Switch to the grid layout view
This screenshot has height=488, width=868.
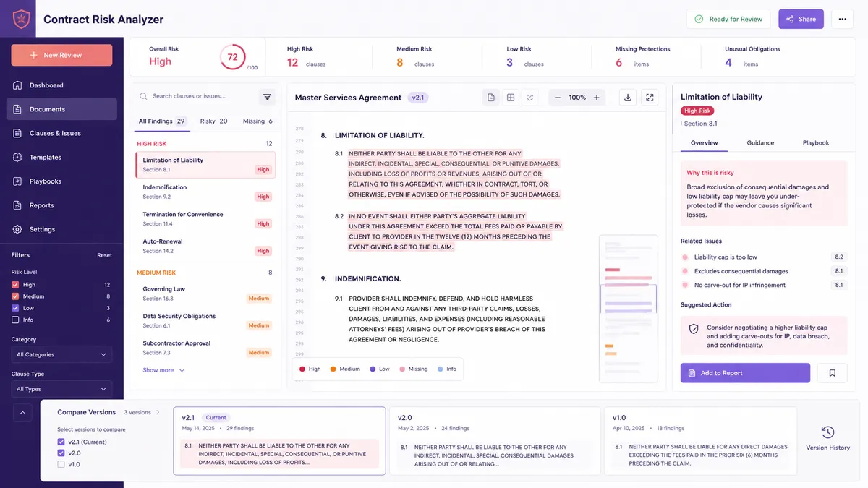[x=511, y=98]
